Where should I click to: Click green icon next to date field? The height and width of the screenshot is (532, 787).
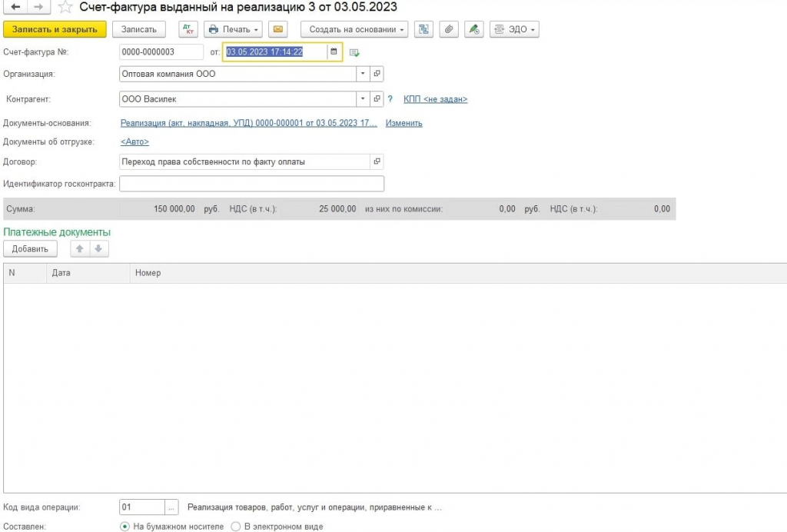point(354,52)
